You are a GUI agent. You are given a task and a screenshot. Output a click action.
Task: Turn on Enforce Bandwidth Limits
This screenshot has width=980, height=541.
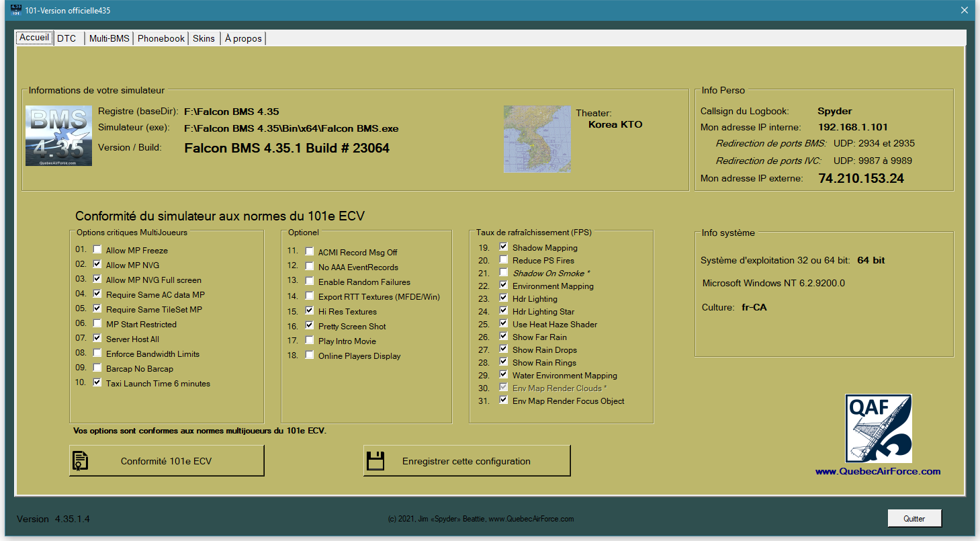coord(97,353)
